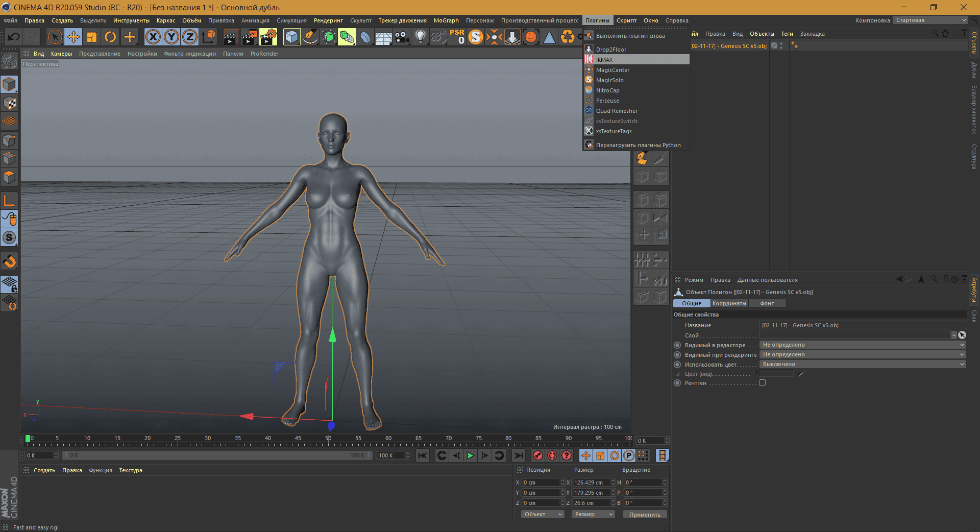This screenshot has width=980, height=532.
Task: Click Перезагрузить плагины Python
Action: (x=636, y=145)
